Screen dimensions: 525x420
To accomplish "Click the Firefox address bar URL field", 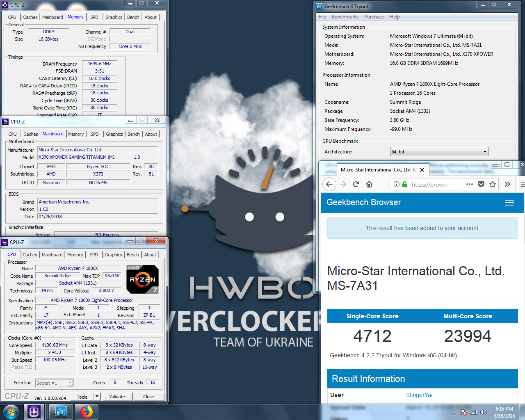I will pyautogui.click(x=431, y=184).
